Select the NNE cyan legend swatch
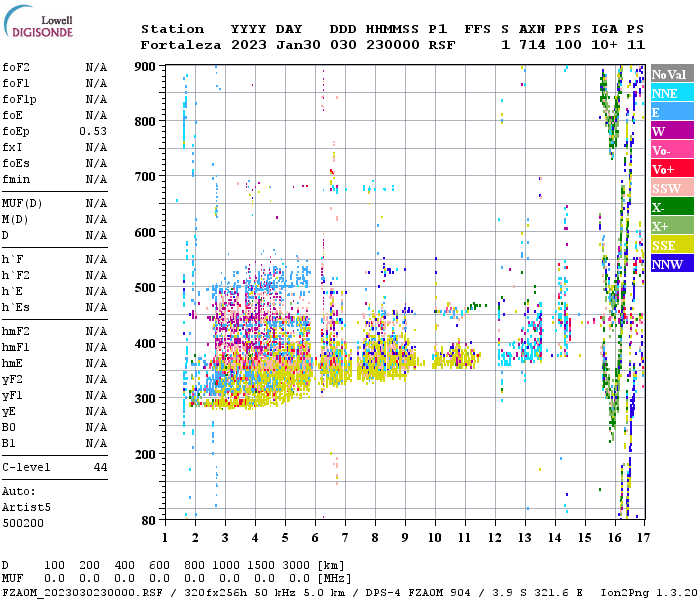 pyautogui.click(x=672, y=93)
